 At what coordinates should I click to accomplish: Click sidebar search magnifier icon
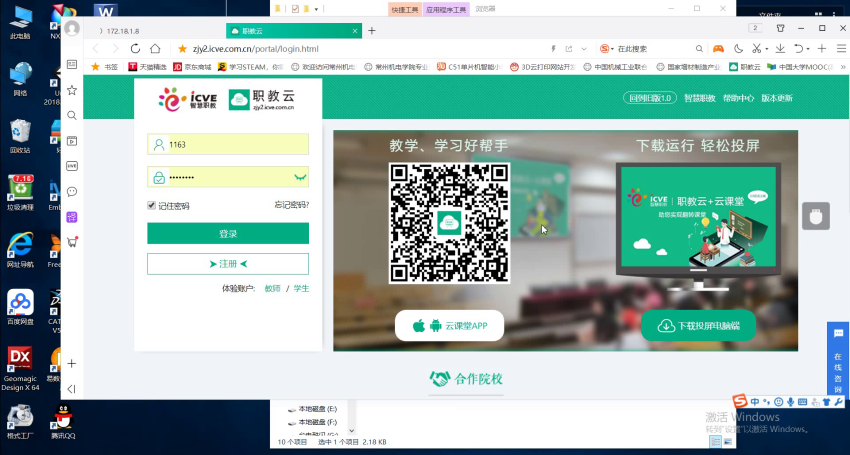tap(72, 115)
